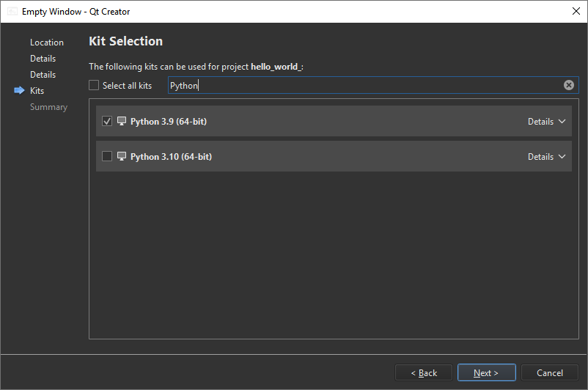Clear the Python kit filter text

pyautogui.click(x=568, y=85)
